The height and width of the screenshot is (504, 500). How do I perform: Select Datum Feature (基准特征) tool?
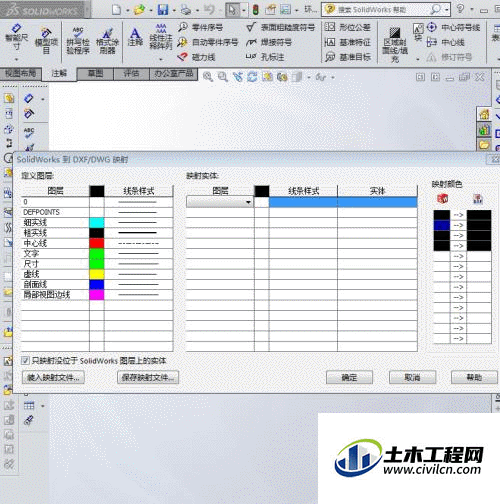[347, 42]
